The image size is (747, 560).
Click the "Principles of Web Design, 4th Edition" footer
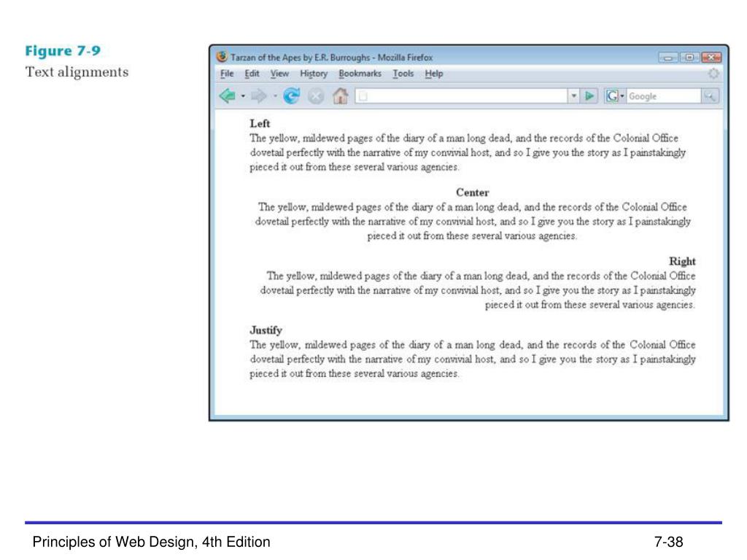pyautogui.click(x=152, y=542)
